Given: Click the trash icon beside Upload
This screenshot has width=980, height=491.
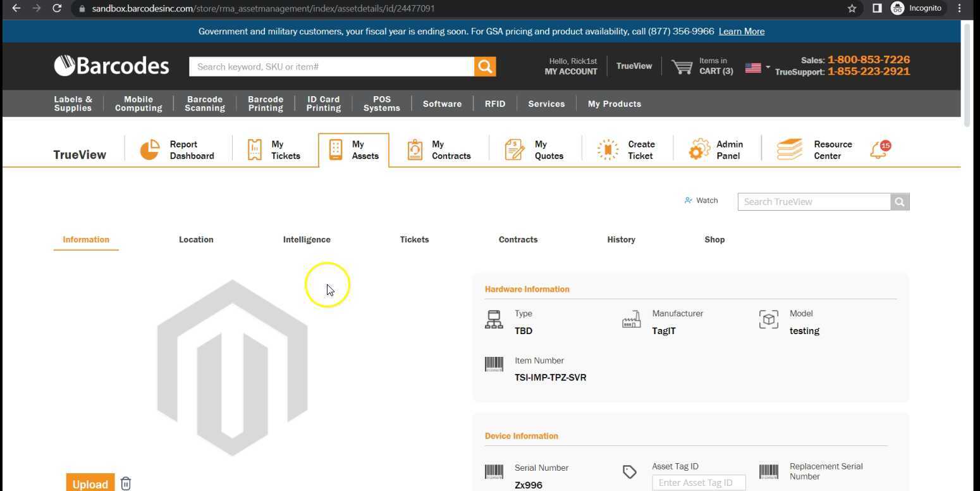Looking at the screenshot, I should tap(126, 483).
